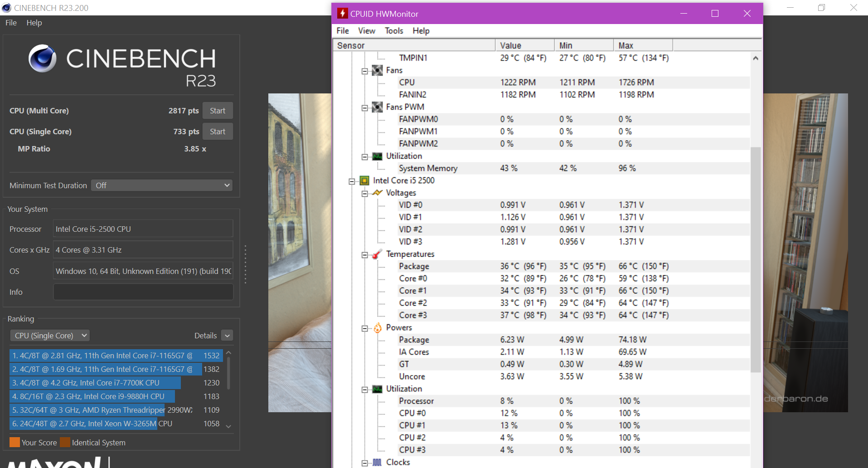Click the Processor field in Your System
Image resolution: width=868 pixels, height=468 pixels.
[x=143, y=229]
